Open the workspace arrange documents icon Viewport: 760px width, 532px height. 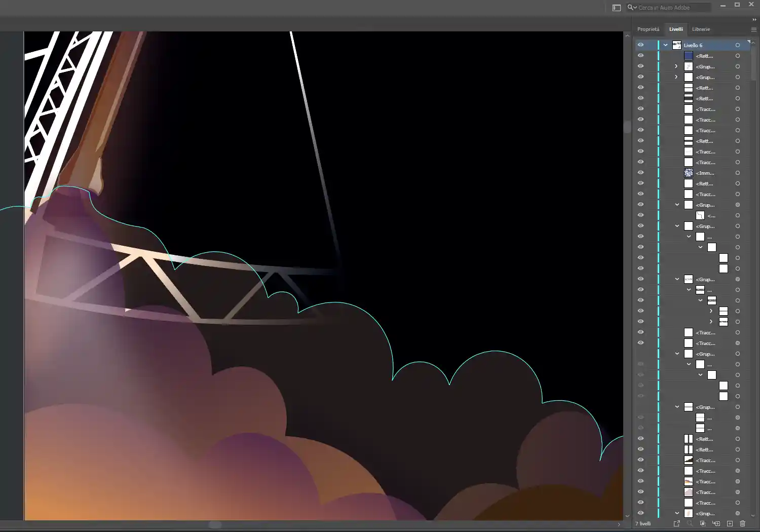[x=617, y=8]
